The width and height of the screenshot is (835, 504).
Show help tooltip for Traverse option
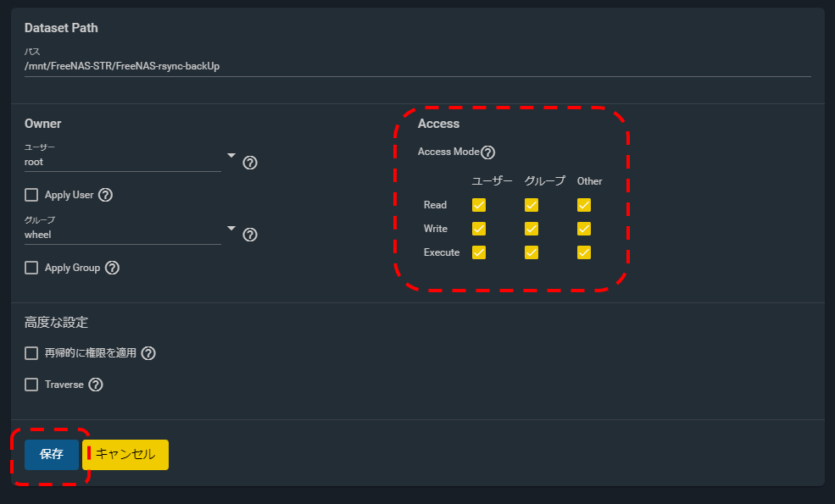coord(95,385)
